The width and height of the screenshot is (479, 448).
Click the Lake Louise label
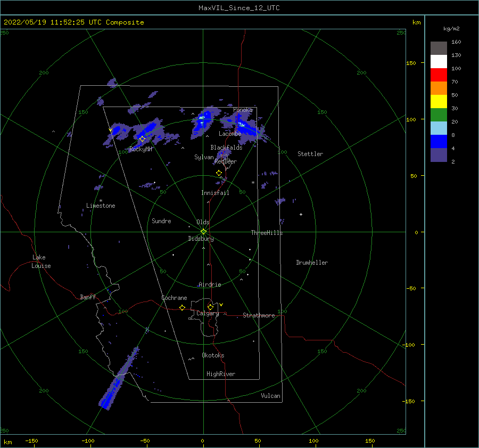click(41, 262)
